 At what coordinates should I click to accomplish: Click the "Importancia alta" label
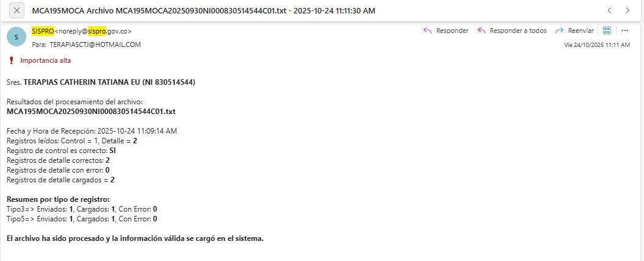coord(46,60)
